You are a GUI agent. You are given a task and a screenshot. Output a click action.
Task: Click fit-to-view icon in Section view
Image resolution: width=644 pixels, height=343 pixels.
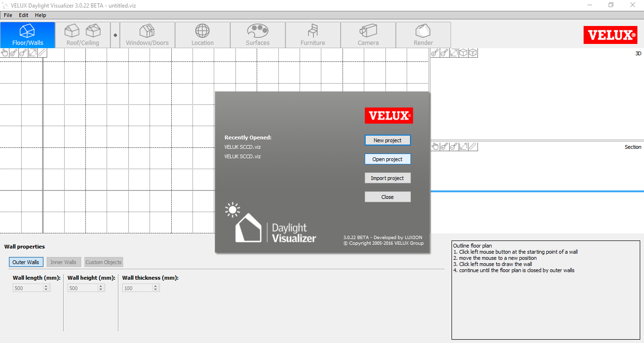463,147
